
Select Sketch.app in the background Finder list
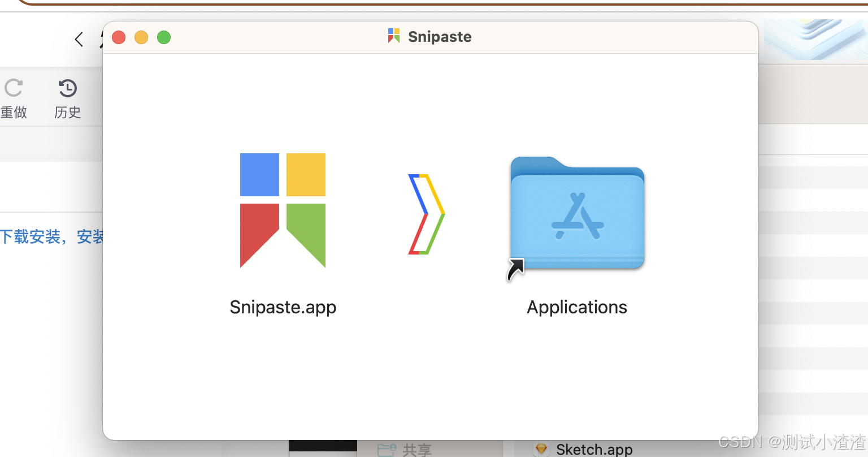[x=584, y=449]
